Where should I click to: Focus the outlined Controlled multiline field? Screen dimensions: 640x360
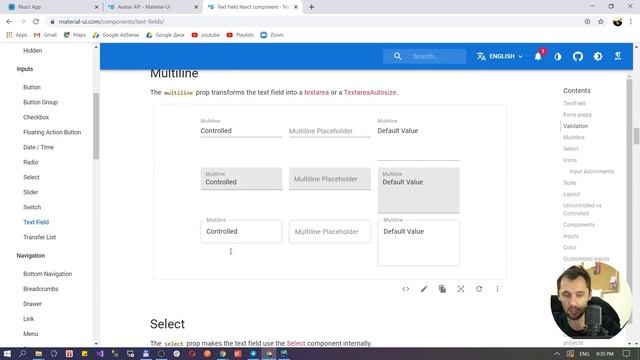[x=241, y=231]
